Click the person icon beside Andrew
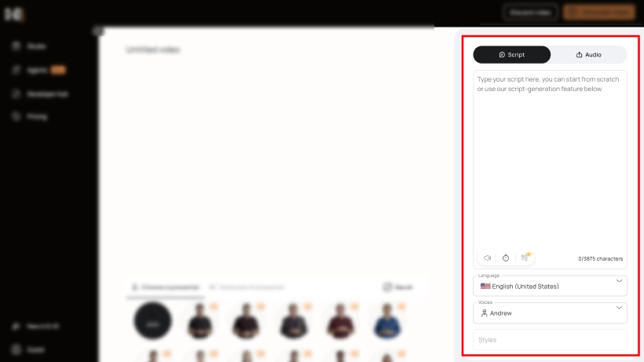Image resolution: width=644 pixels, height=362 pixels. point(485,313)
